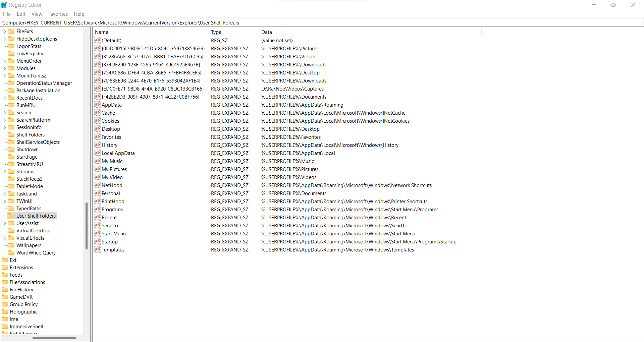Click the Data column header
Image resolution: width=644 pixels, height=342 pixels.
[x=370, y=32]
